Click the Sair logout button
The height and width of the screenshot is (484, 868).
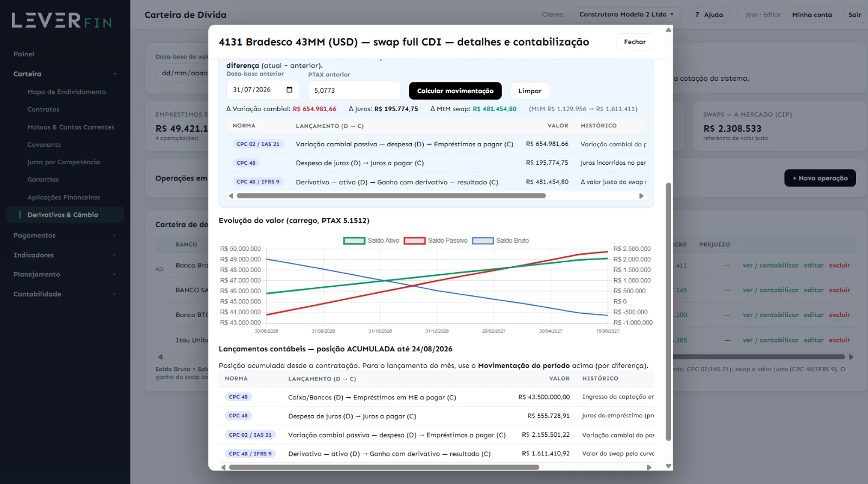tap(854, 15)
